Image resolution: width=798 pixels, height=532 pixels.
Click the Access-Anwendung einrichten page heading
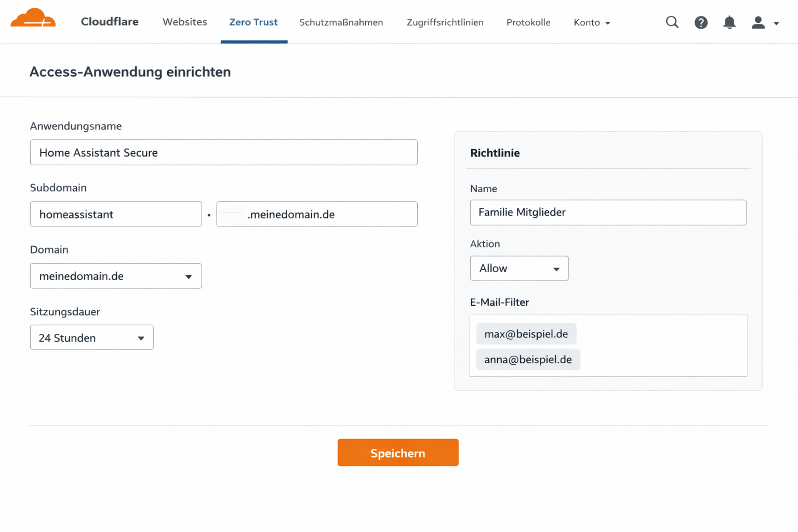click(x=130, y=72)
